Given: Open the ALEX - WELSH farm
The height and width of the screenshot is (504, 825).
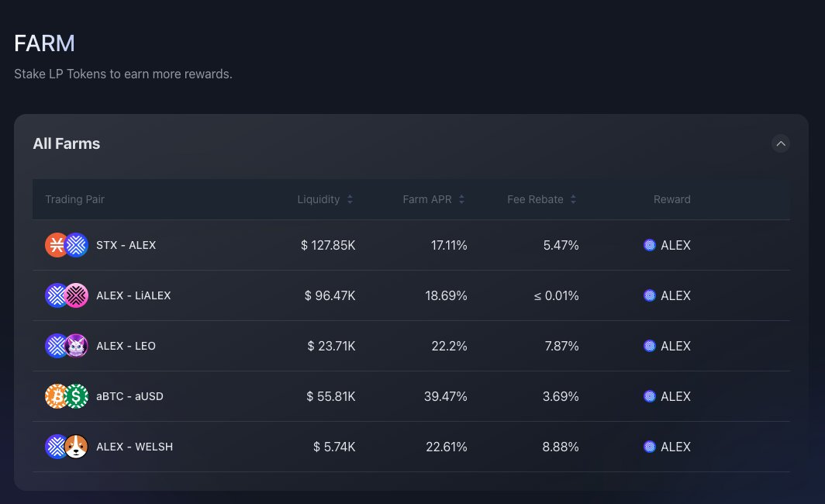Looking at the screenshot, I should 134,447.
